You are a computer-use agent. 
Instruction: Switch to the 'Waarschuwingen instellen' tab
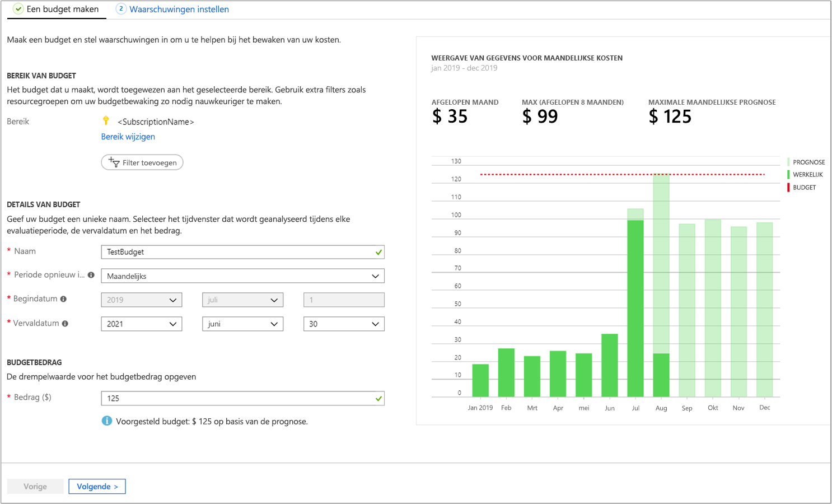coord(172,10)
